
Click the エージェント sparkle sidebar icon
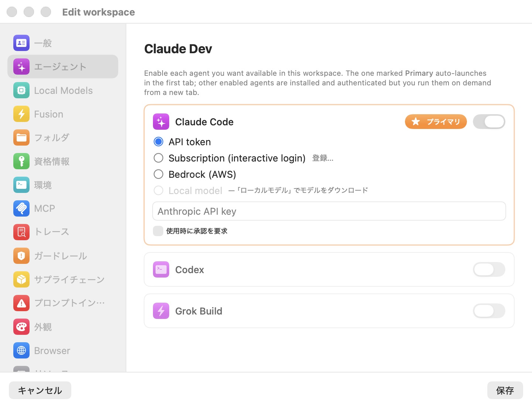point(21,67)
